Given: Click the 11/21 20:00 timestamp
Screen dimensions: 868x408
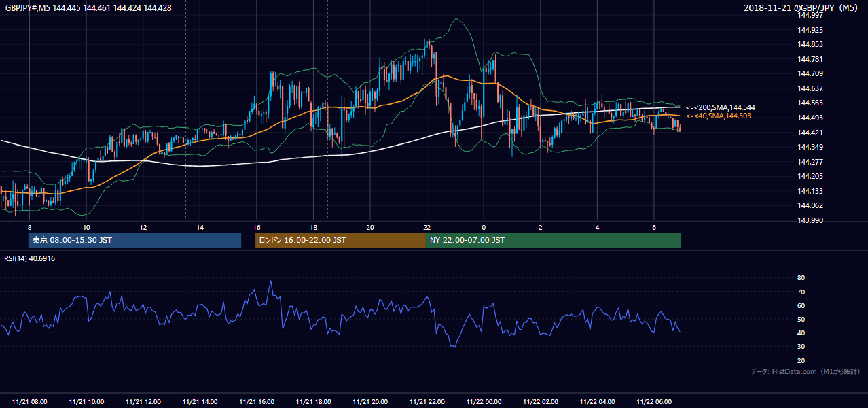Looking at the screenshot, I should pos(370,402).
